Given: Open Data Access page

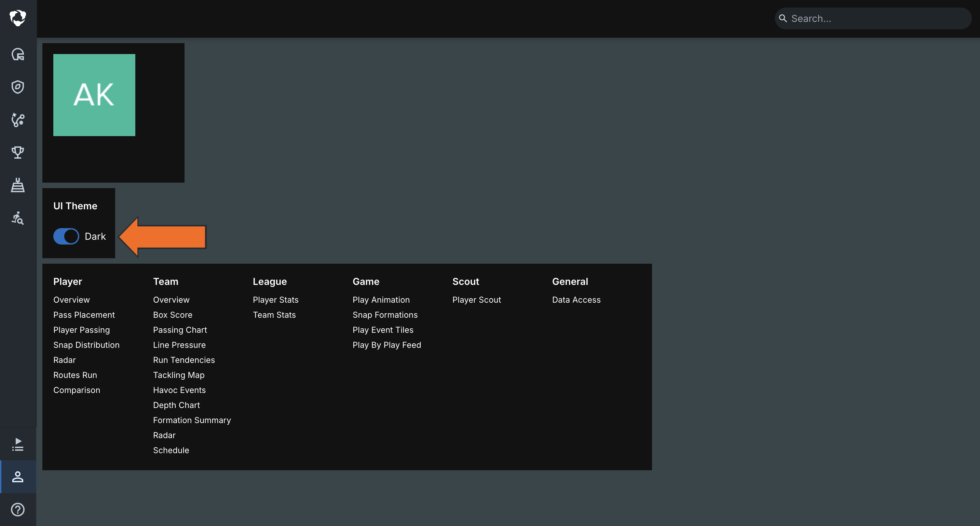Looking at the screenshot, I should tap(576, 300).
